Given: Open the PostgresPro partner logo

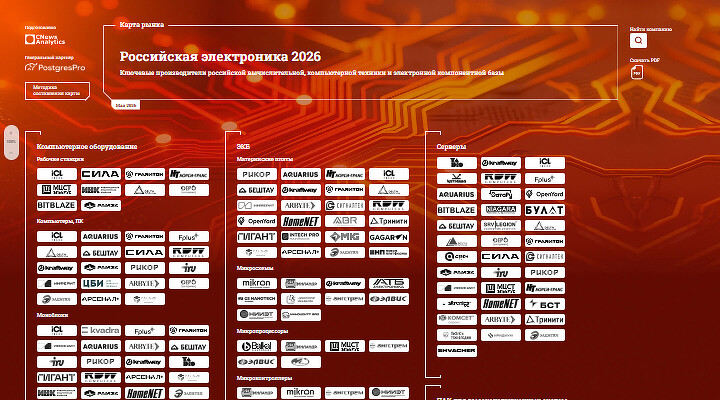Looking at the screenshot, I should point(55,68).
